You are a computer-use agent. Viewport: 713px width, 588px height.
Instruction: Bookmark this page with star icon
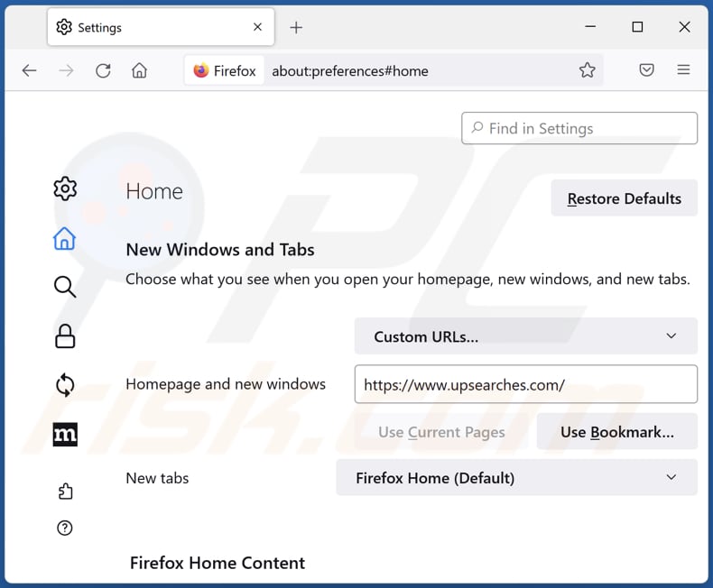587,70
